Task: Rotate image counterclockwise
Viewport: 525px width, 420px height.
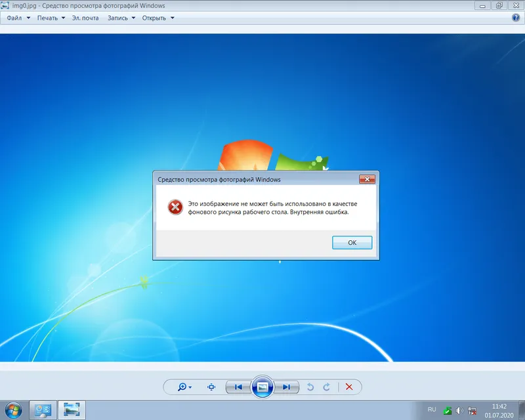Action: pos(310,387)
